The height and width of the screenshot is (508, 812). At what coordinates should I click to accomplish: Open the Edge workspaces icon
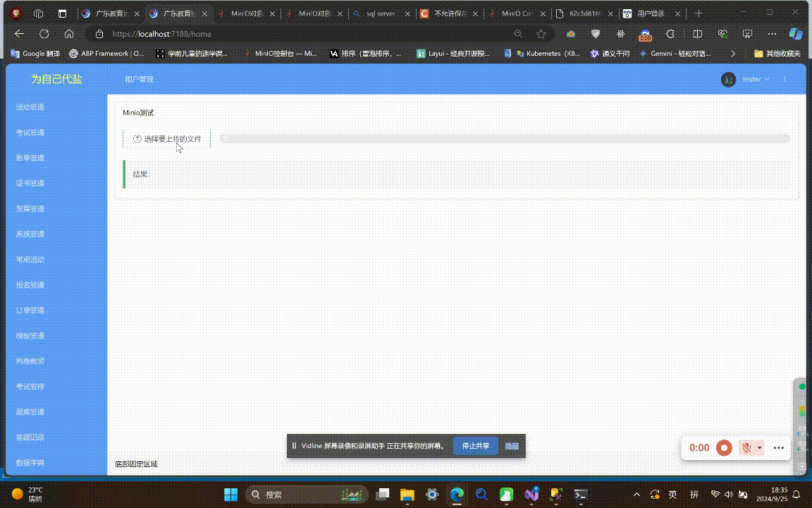click(x=38, y=13)
